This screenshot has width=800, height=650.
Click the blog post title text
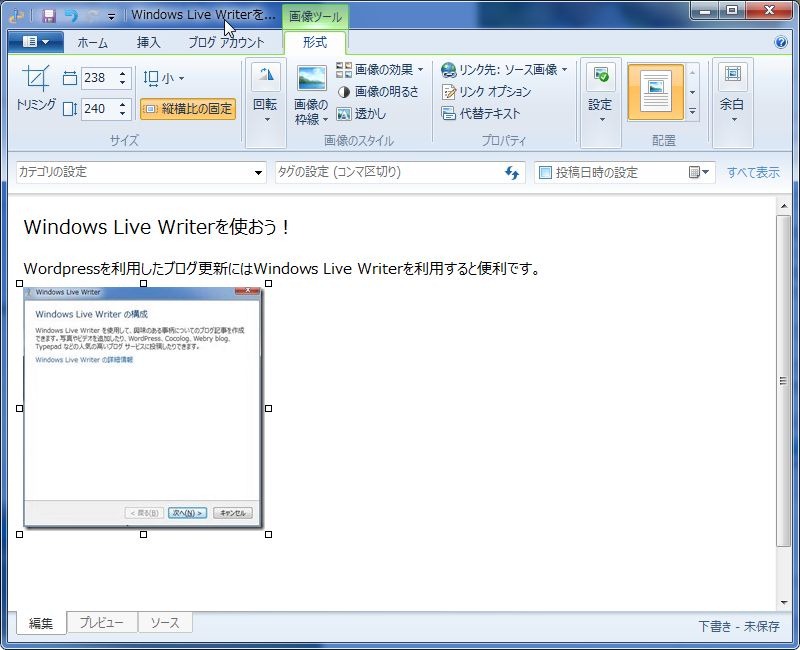click(x=156, y=227)
